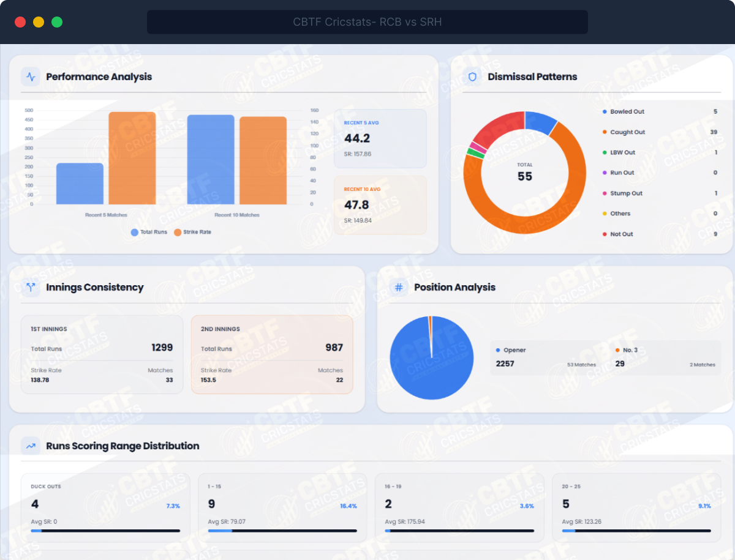
Task: Toggle Strike Rate legend in bar chart
Action: [192, 233]
